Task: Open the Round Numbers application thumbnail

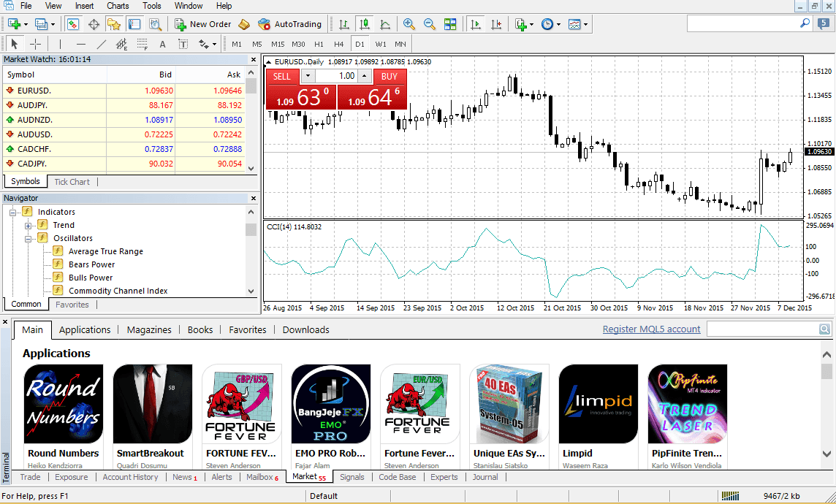Action: [x=64, y=404]
